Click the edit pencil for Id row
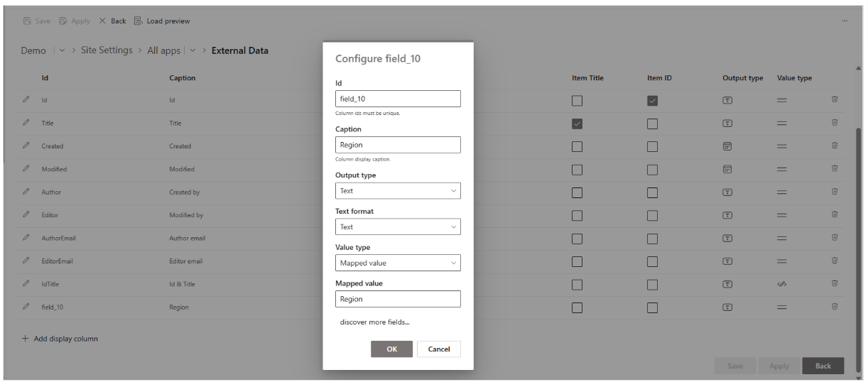This screenshot has width=868, height=387. (26, 100)
